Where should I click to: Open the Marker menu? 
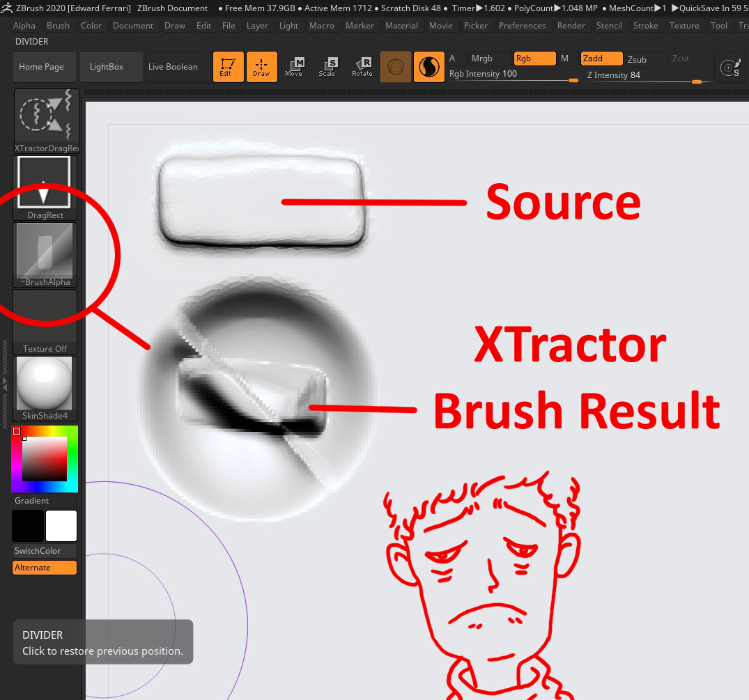pyautogui.click(x=360, y=26)
